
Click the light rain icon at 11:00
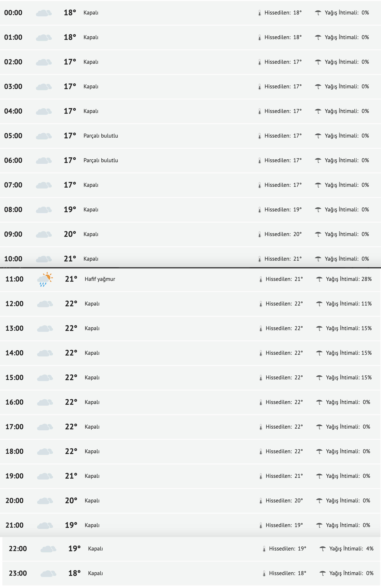tap(45, 279)
